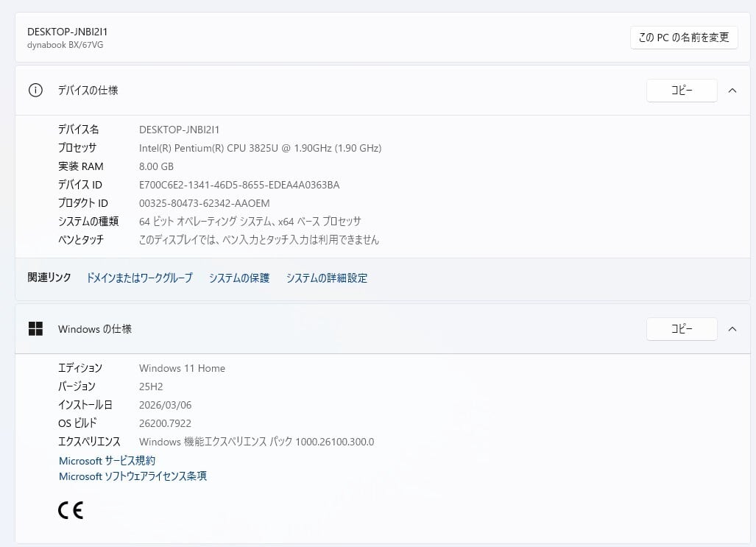
Task: Click the デバイス名 label
Action: (79, 130)
